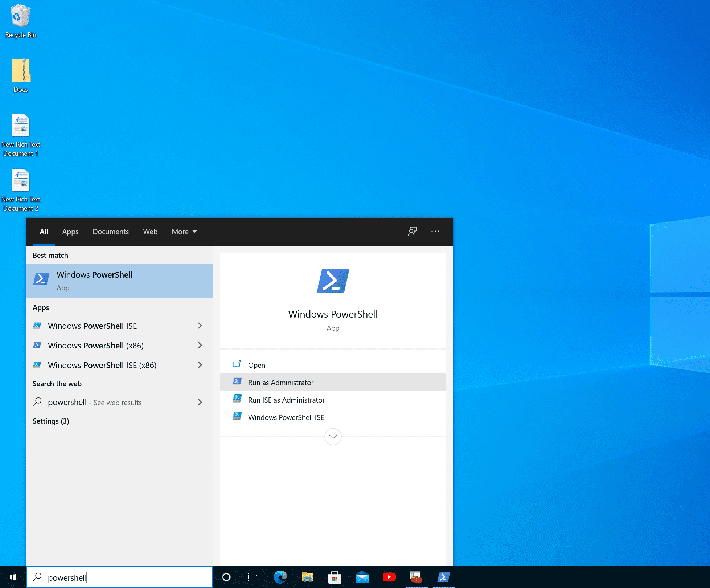Click the magnifier icon beside powershell web search
The image size is (710, 588).
pos(37,402)
